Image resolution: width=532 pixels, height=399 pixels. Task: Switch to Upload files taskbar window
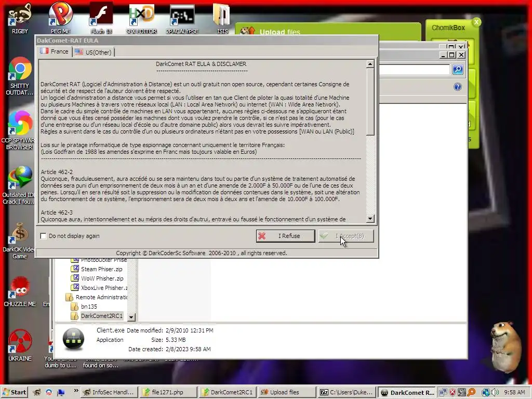click(286, 393)
